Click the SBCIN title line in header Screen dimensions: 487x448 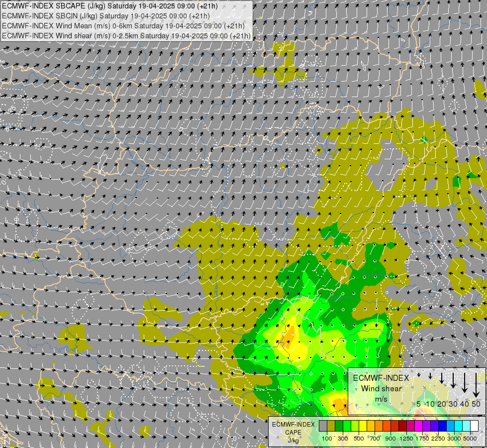(x=106, y=16)
